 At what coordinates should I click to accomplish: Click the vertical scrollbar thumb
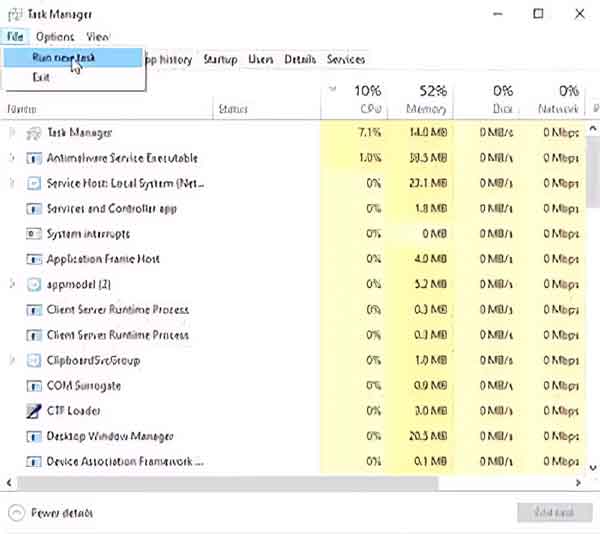click(x=593, y=173)
